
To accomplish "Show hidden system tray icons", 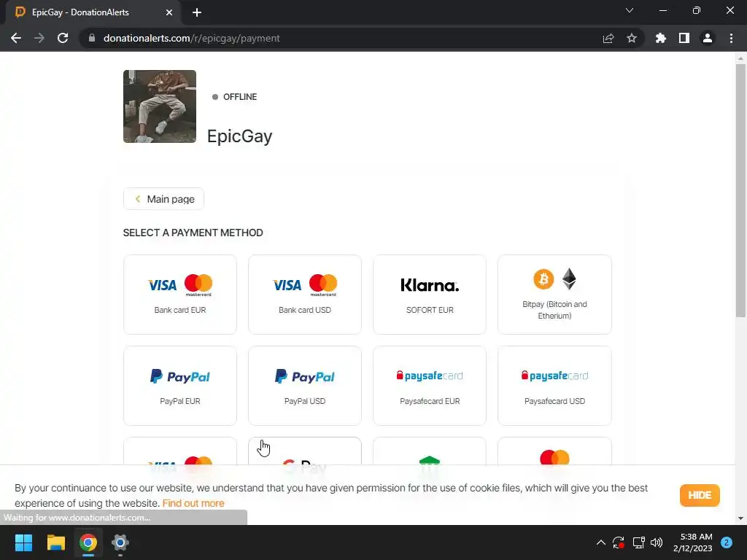I will tap(601, 542).
